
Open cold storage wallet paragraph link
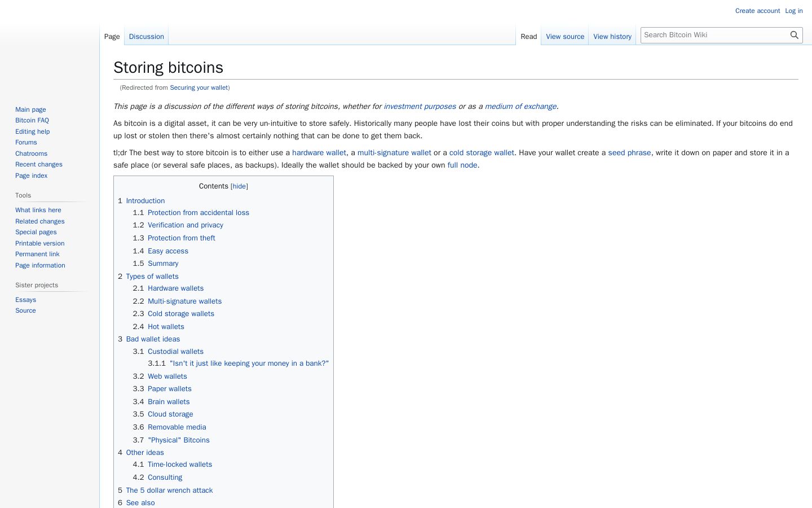482,152
